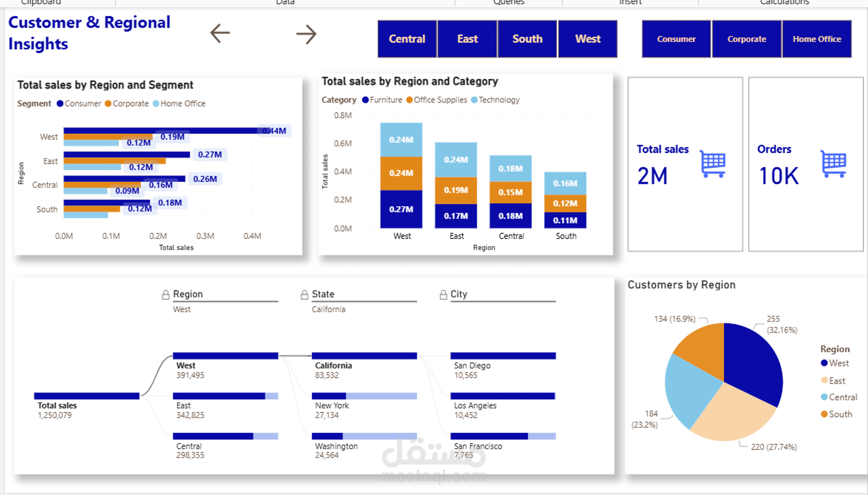This screenshot has width=868, height=495.
Task: Choose the Corporate segment button
Action: click(x=746, y=39)
